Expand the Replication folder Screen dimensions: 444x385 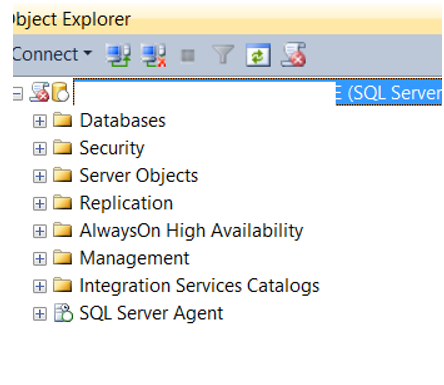[40, 204]
